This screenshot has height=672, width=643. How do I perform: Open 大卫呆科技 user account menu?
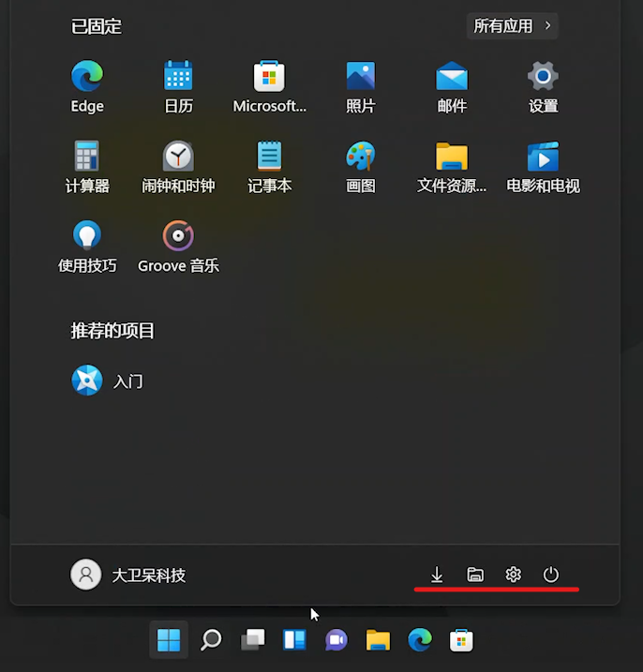point(127,575)
